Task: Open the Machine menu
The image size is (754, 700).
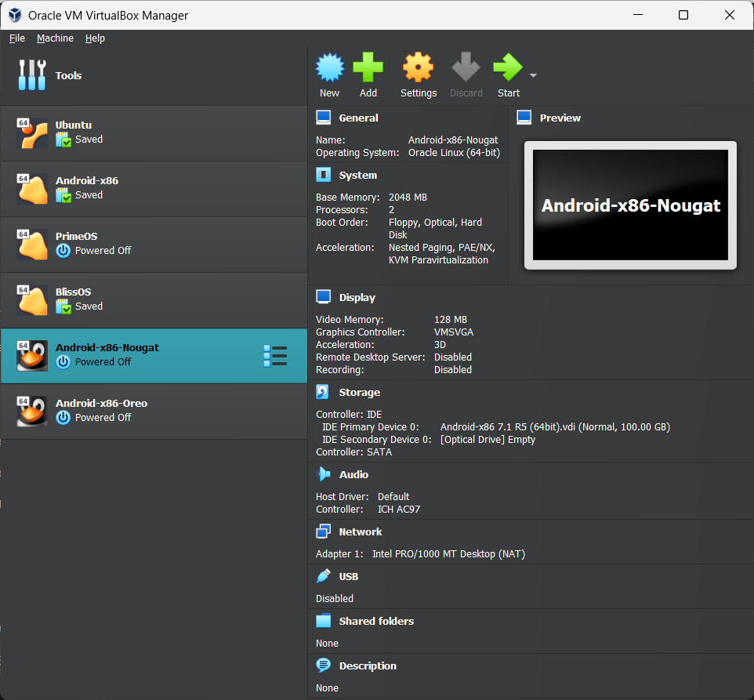Action: click(x=56, y=38)
